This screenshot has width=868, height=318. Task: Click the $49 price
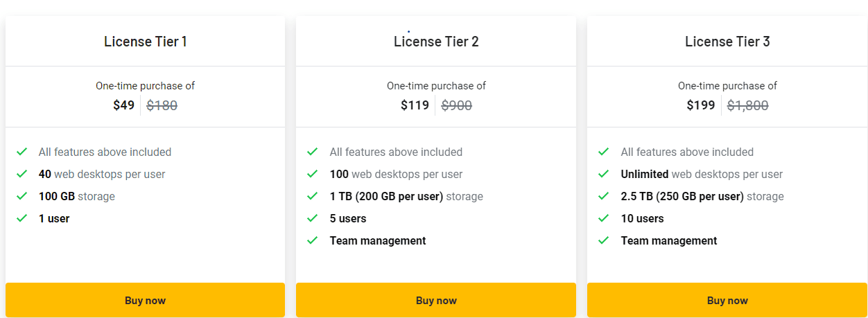[124, 105]
